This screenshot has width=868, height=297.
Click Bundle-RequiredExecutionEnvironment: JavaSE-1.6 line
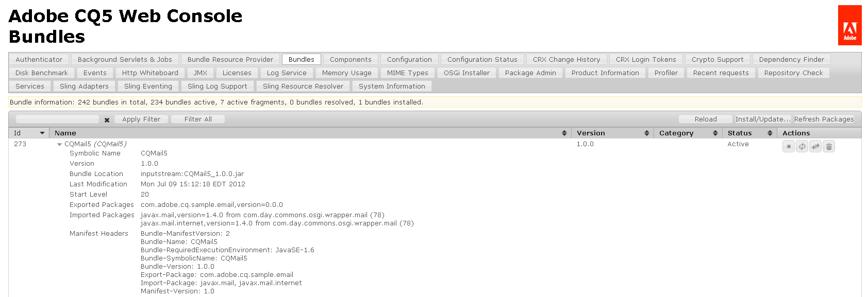pyautogui.click(x=227, y=250)
